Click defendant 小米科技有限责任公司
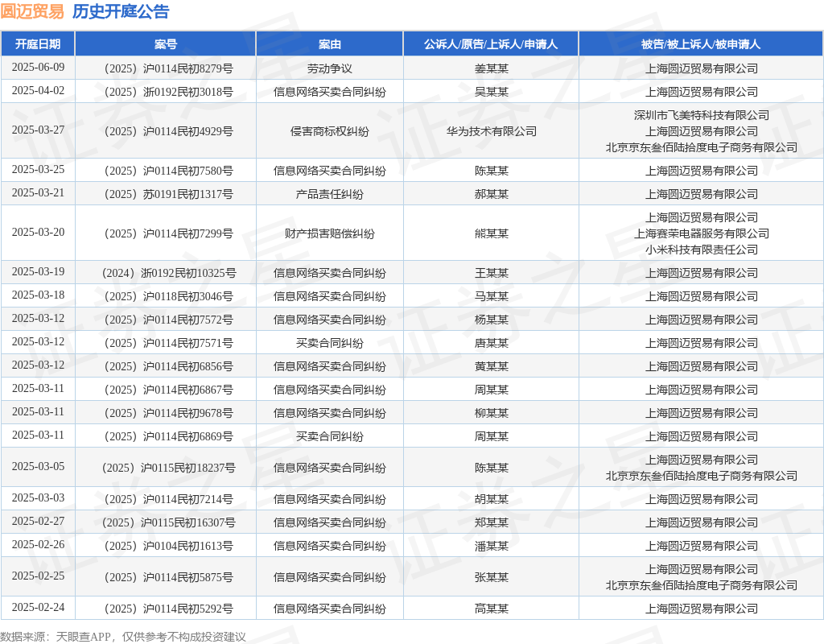Screen dimensions: 824x644 tap(702, 250)
